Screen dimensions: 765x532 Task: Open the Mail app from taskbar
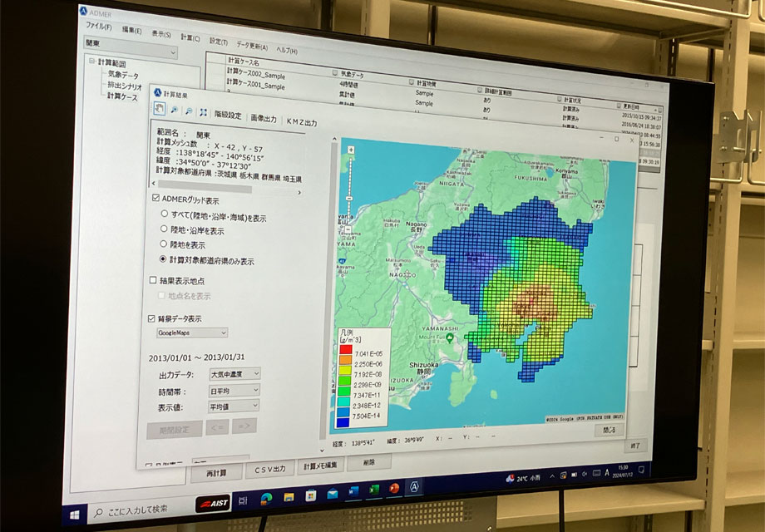click(x=333, y=494)
